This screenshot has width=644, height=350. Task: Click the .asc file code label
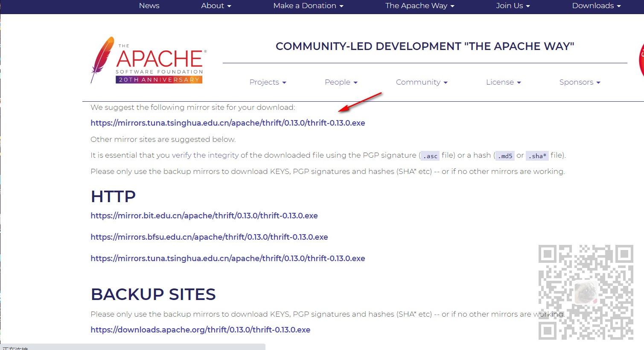[430, 156]
